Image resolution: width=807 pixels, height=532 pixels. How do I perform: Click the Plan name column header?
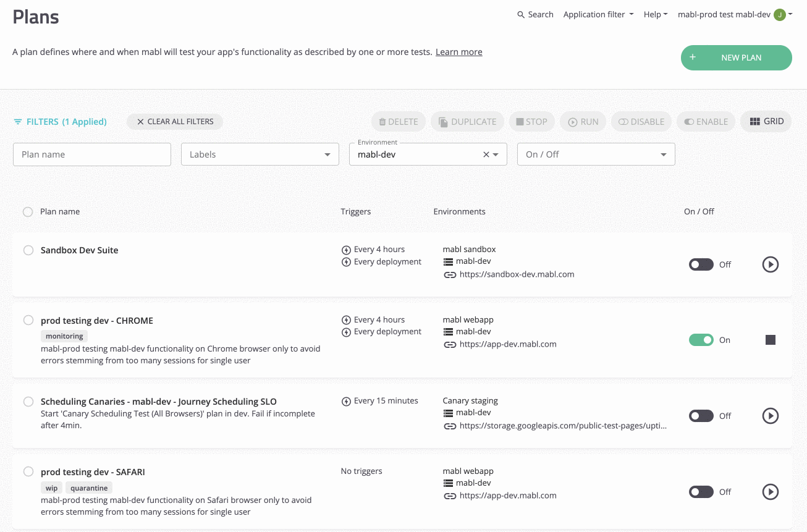(x=60, y=212)
